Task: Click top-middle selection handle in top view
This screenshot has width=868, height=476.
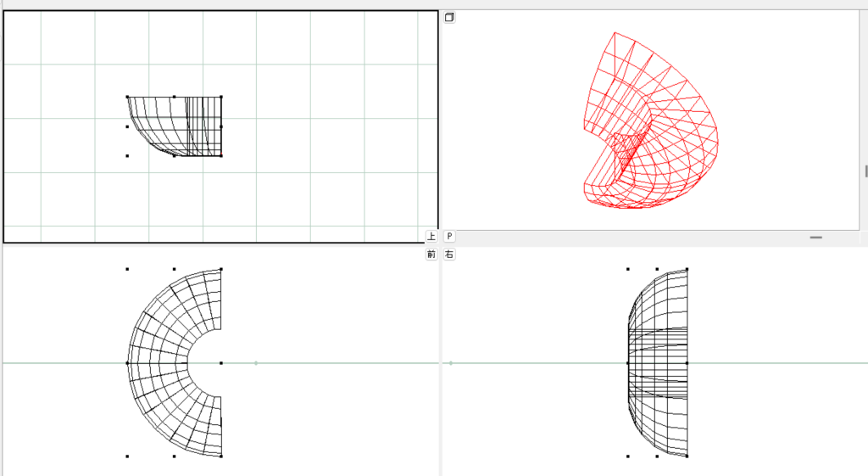Action: point(174,97)
